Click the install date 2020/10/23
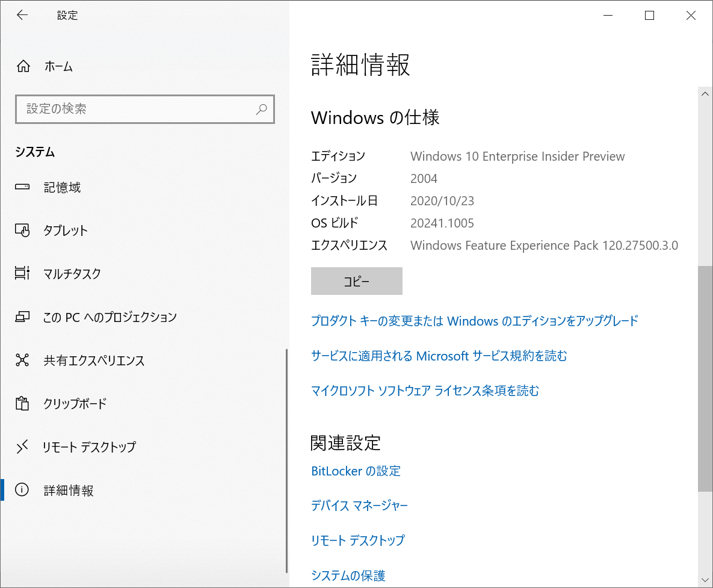 pos(442,200)
